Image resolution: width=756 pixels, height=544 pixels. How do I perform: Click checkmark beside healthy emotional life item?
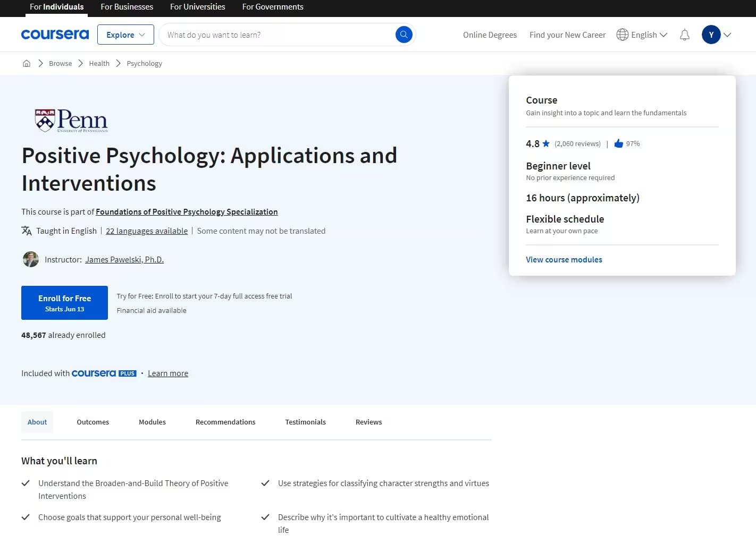265,517
